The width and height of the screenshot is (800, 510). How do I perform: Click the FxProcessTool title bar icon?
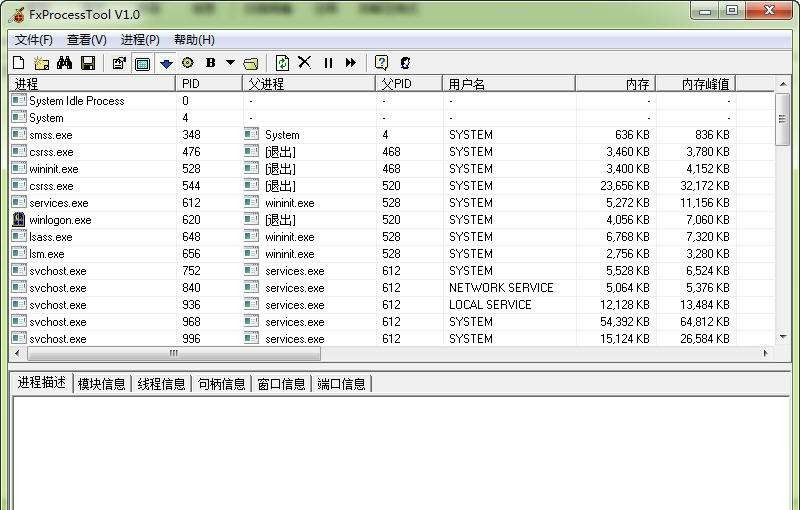(16, 15)
